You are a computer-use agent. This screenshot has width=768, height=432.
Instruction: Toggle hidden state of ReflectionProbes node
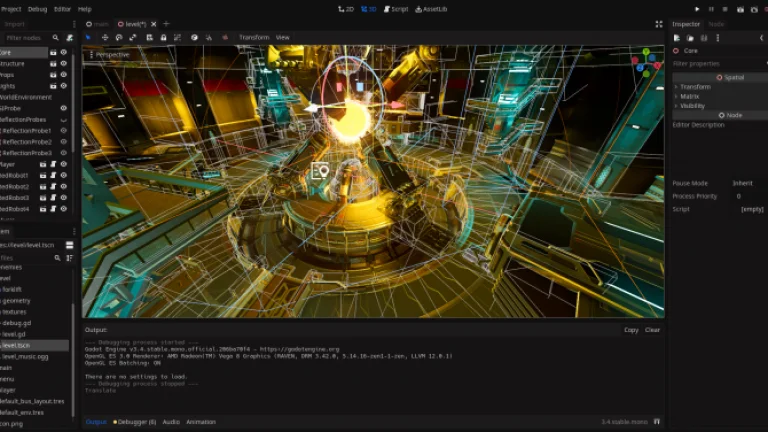pos(64,120)
